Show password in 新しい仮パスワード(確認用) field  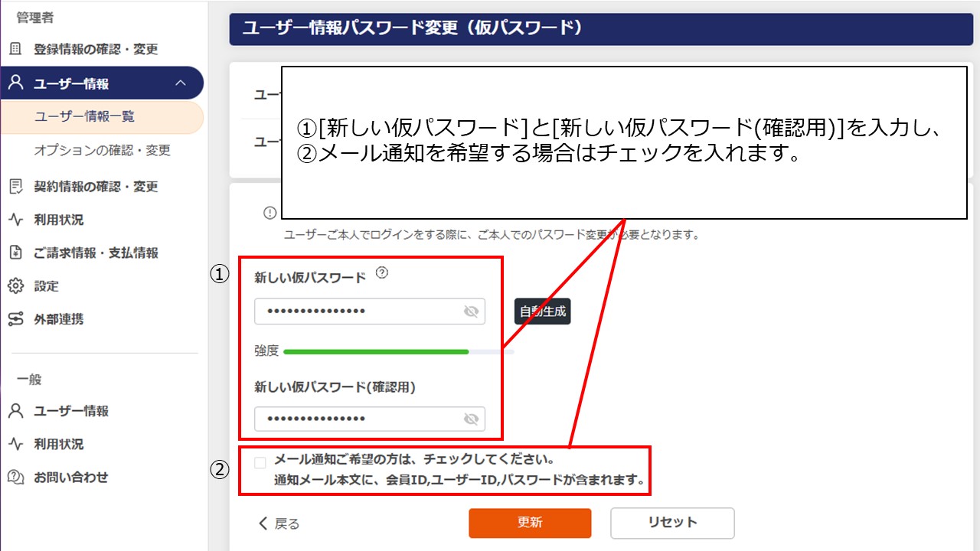(471, 419)
